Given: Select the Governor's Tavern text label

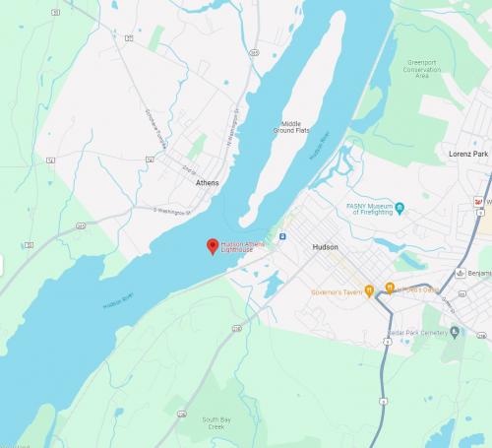Looking at the screenshot, I should pyautogui.click(x=337, y=292).
